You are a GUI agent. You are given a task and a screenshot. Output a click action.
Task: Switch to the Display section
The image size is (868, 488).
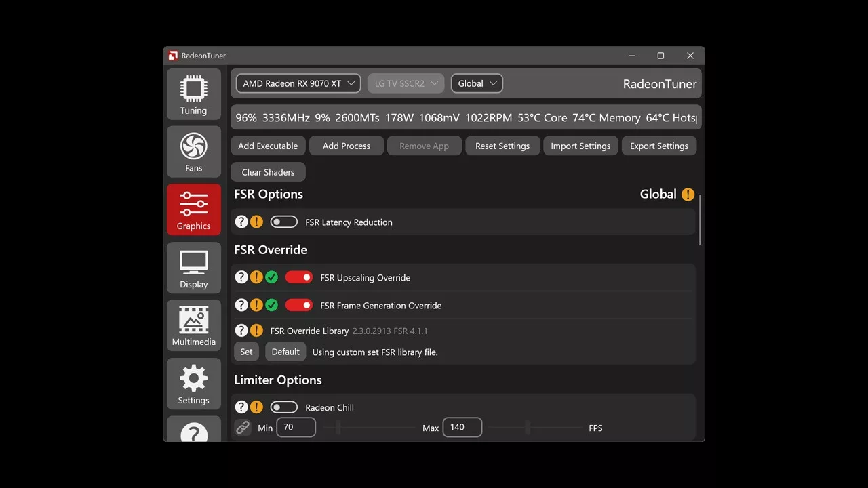coord(194,268)
